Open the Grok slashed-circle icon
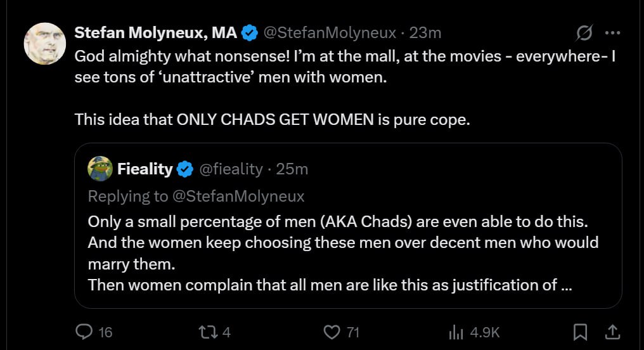 tap(584, 33)
